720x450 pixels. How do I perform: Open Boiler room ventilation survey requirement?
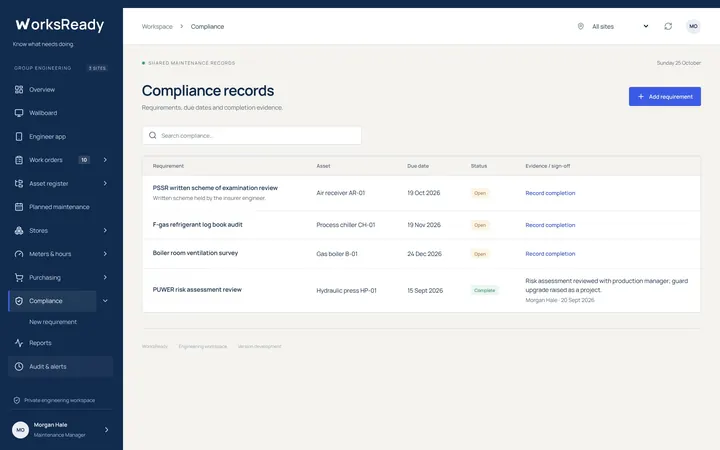(x=195, y=253)
